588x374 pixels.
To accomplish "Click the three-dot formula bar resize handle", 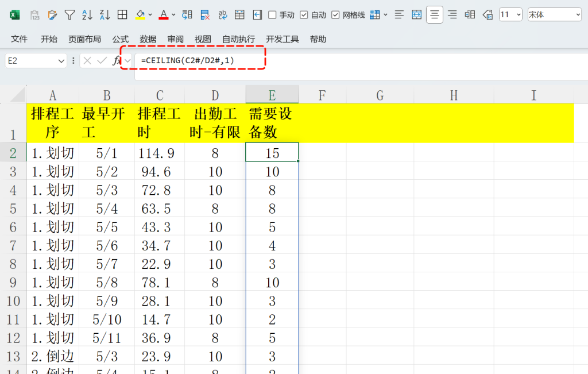I will coord(73,60).
